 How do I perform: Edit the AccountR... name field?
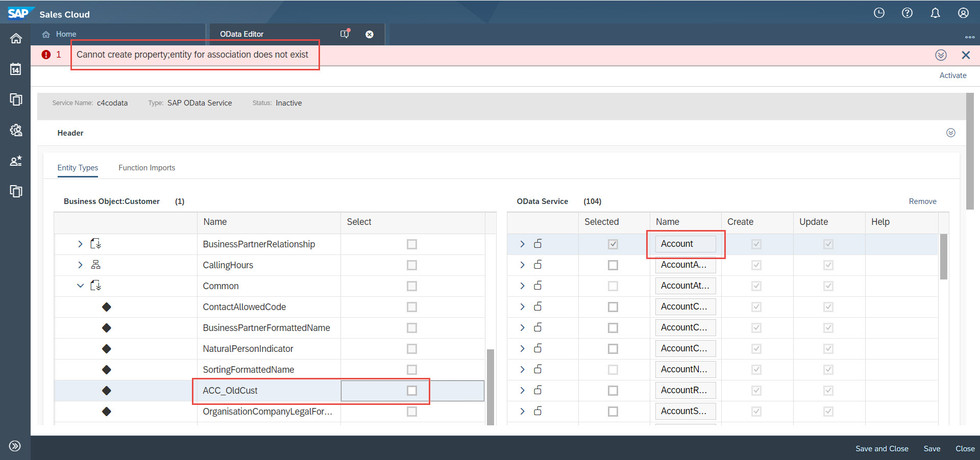[x=685, y=390]
